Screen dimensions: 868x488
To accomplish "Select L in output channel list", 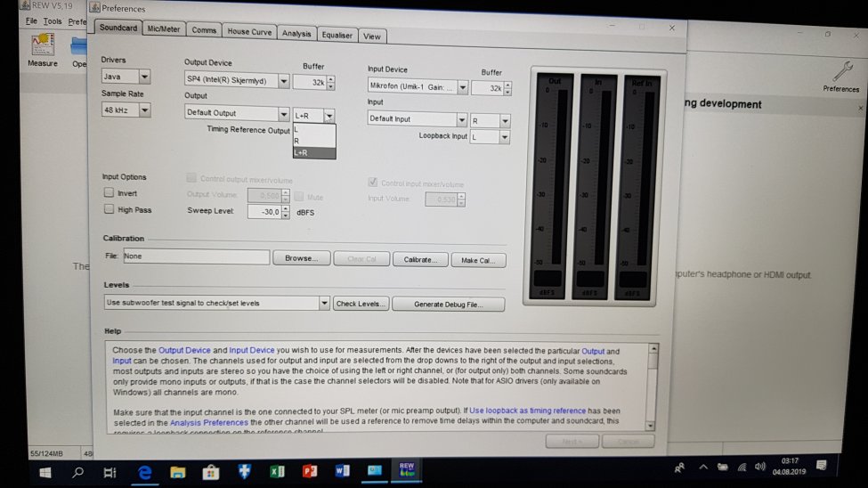I will coord(314,130).
